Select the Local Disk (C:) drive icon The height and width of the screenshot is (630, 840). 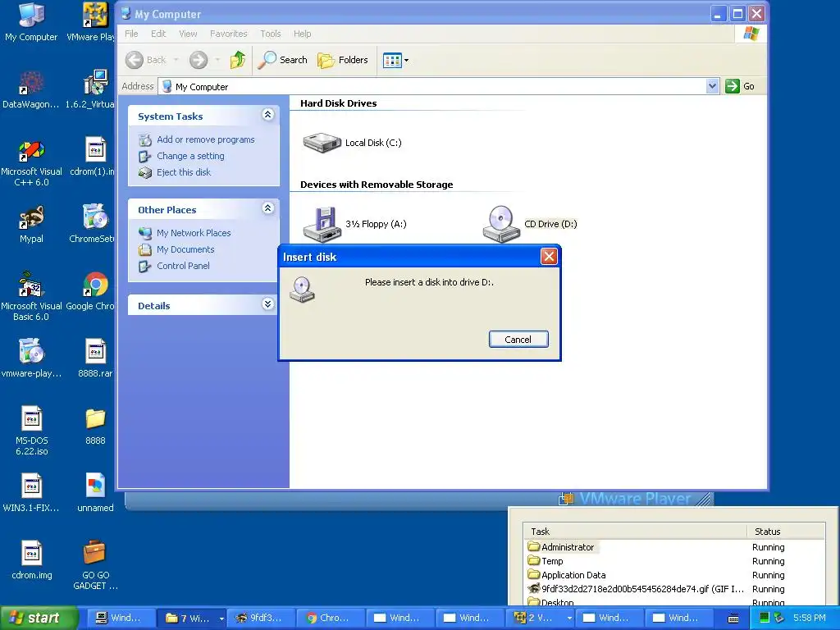coord(322,143)
